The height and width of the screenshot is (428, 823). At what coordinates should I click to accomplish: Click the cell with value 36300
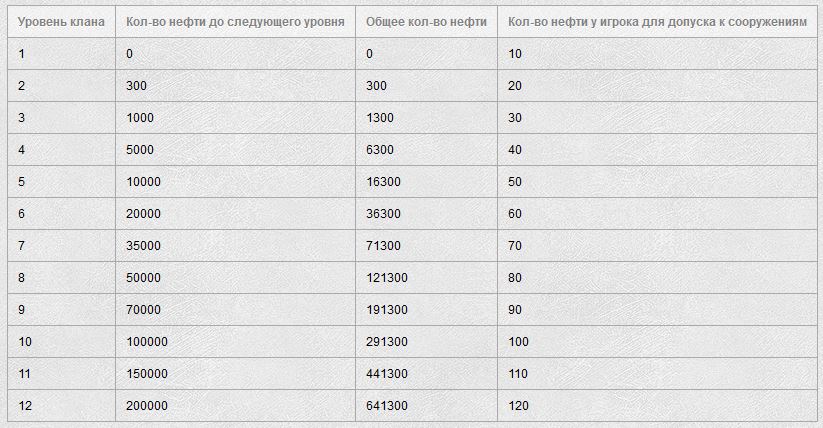pyautogui.click(x=426, y=213)
